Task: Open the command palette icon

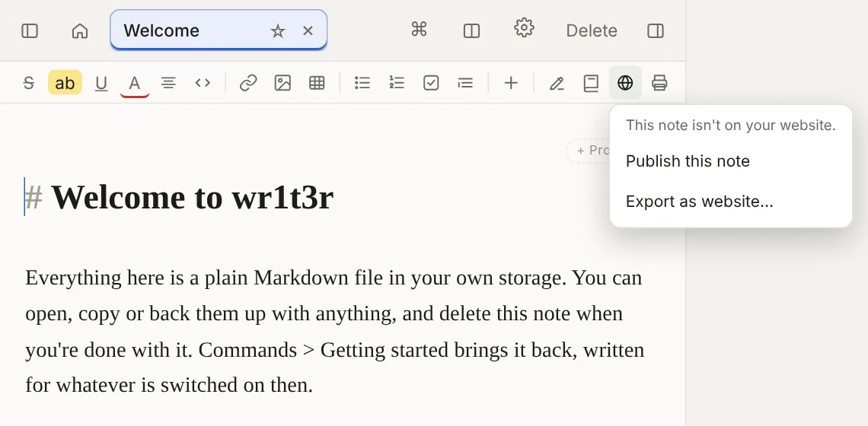Action: tap(419, 30)
